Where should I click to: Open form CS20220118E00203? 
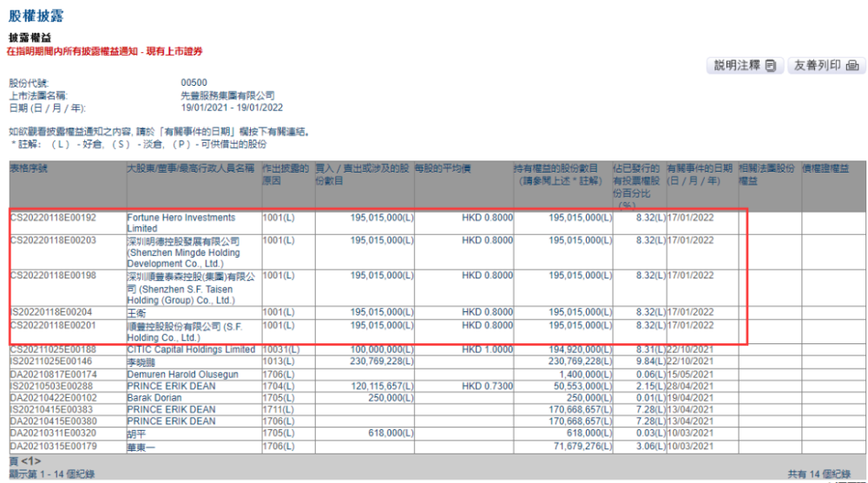pos(53,241)
